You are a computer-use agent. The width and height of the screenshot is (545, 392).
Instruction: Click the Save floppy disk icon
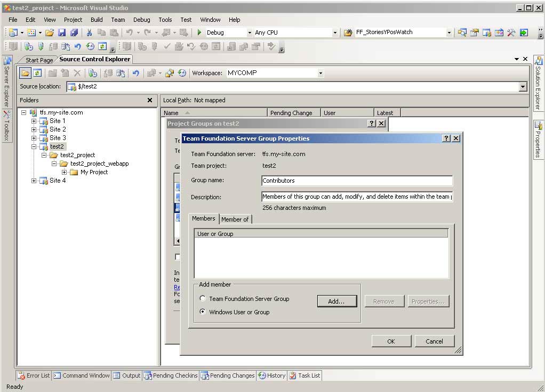tap(62, 32)
